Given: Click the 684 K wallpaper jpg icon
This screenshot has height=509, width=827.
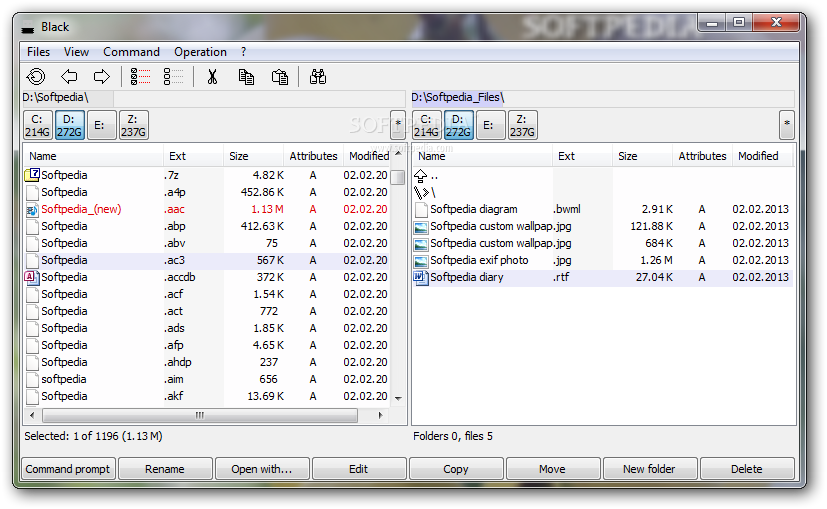Looking at the screenshot, I should point(421,243).
